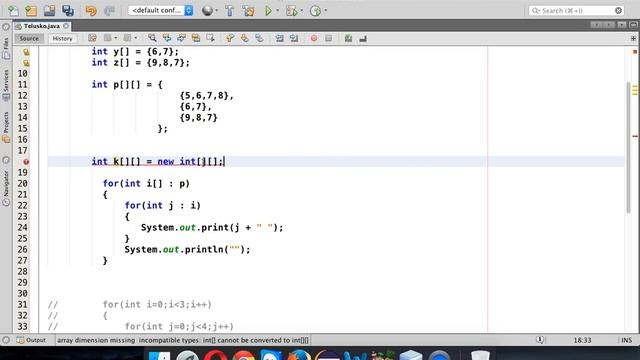
Task: Expand the forward navigation dropdown arrow
Action: 136,38
